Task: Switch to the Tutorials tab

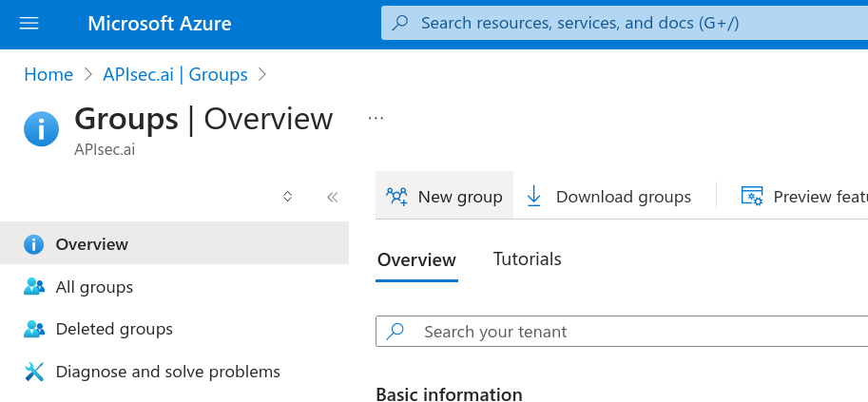Action: tap(527, 259)
